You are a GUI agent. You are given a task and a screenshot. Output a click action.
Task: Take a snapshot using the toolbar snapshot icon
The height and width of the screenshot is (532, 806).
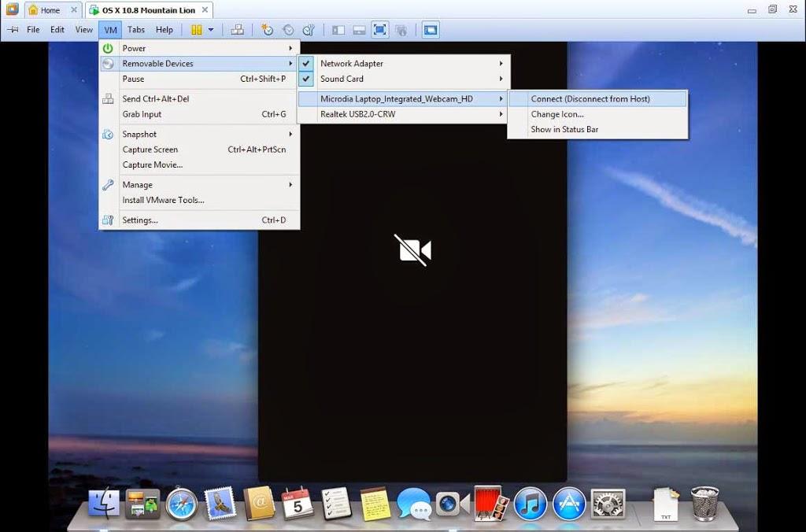click(267, 30)
